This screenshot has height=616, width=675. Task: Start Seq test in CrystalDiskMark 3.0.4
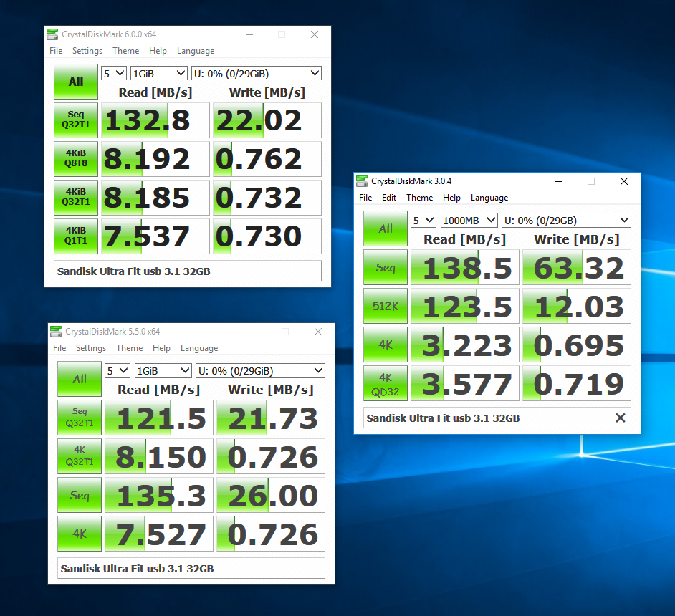point(386,267)
